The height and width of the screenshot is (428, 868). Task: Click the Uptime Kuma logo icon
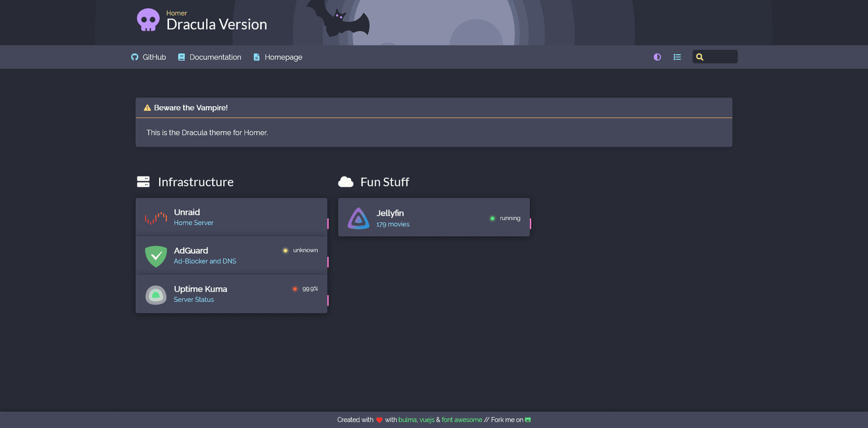(x=156, y=294)
